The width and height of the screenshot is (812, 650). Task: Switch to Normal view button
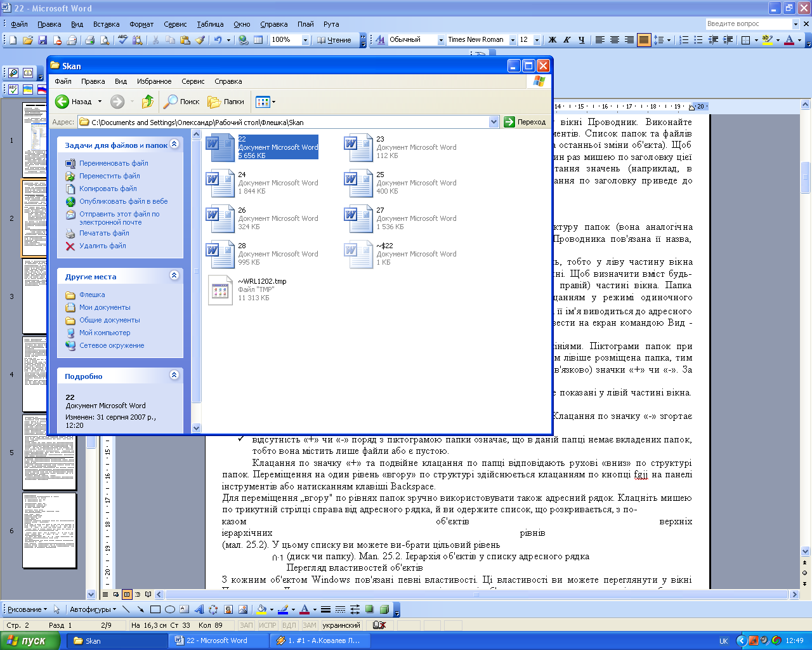[105, 595]
